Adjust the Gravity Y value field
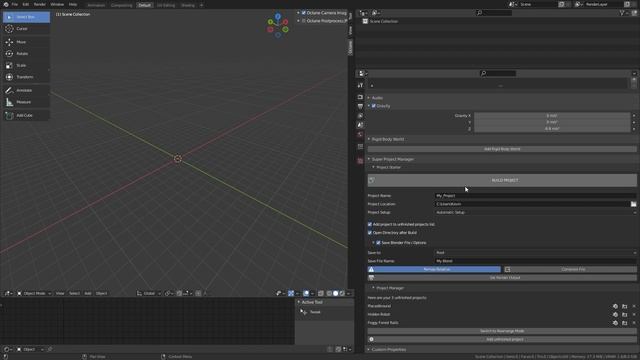The width and height of the screenshot is (640, 360). coord(552,122)
